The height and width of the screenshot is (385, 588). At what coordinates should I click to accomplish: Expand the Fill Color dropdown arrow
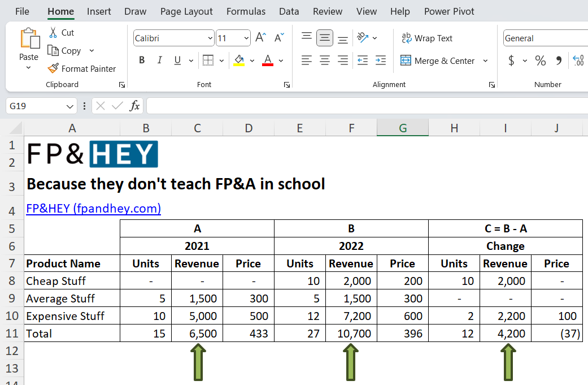pos(252,60)
